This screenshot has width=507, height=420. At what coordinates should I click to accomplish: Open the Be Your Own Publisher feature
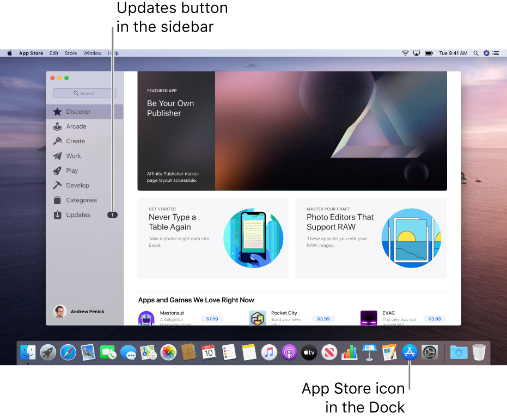292,131
